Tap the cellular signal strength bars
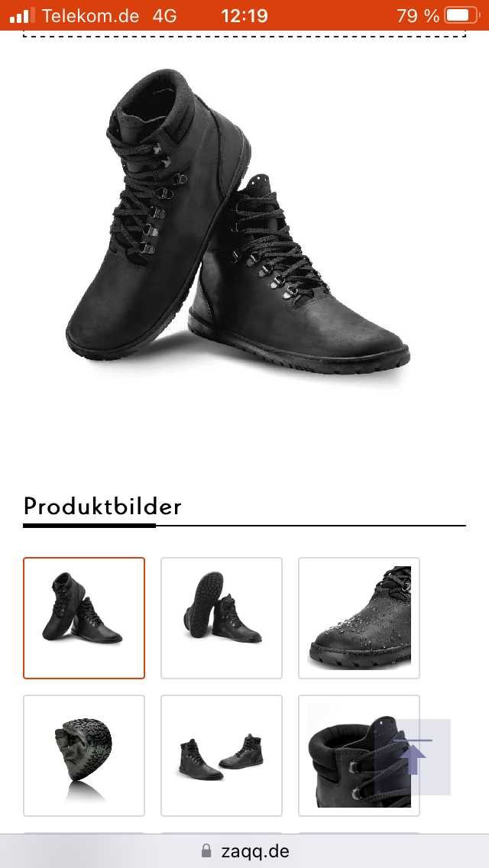The image size is (489, 868). (x=22, y=15)
